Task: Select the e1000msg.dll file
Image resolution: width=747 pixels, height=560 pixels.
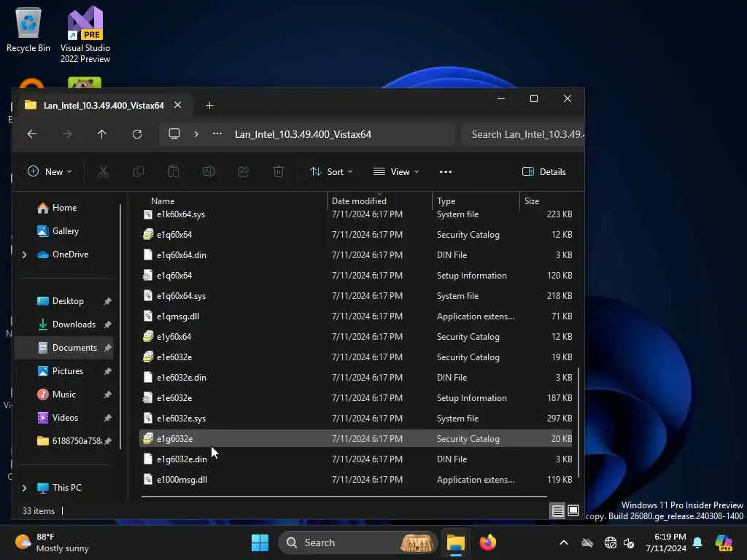Action: [182, 480]
